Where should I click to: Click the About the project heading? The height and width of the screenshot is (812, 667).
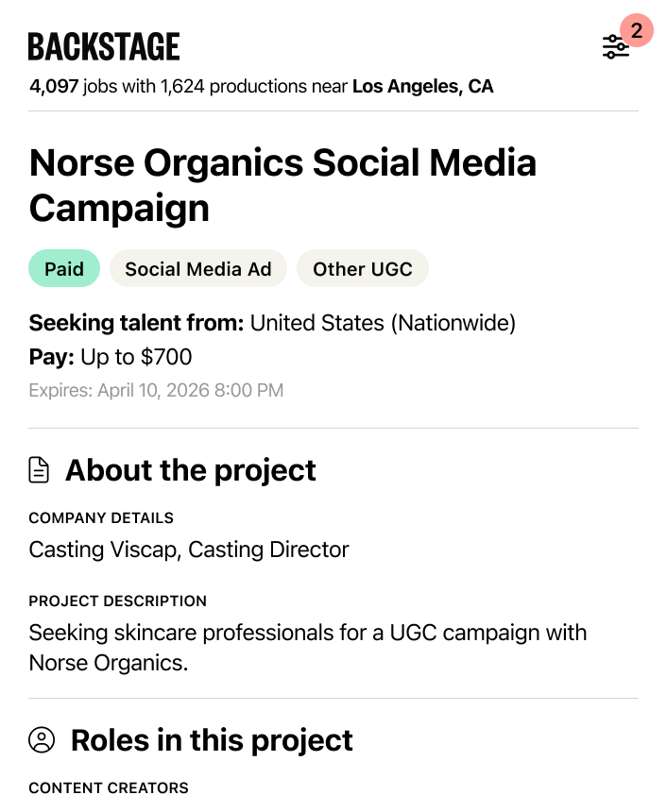point(191,470)
